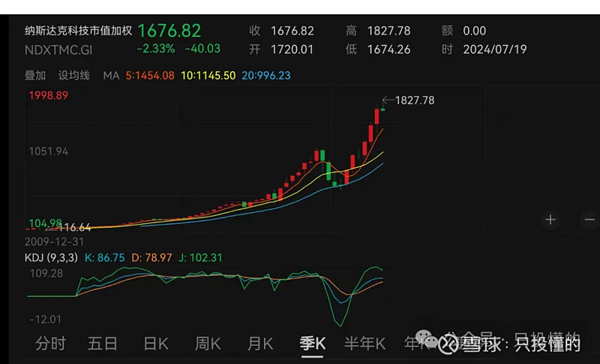Click the date 2024/07/19
Screen dimensions: 600x364
[495, 49]
